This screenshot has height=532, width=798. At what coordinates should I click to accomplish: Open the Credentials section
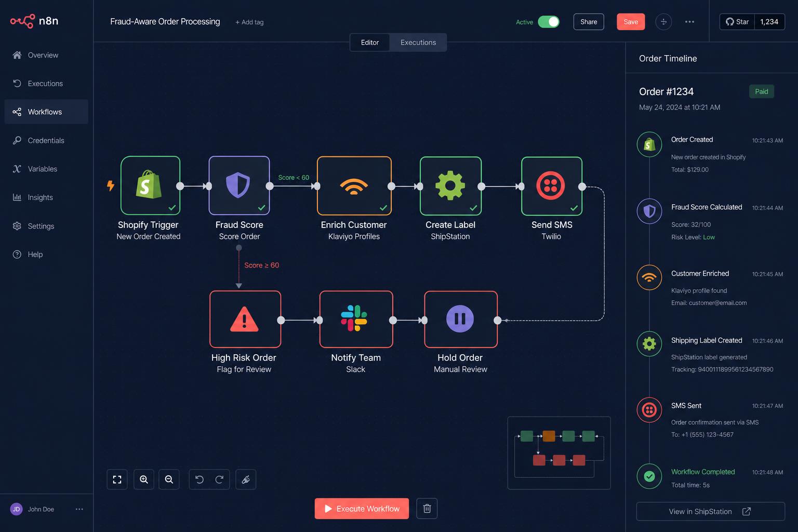pos(46,140)
